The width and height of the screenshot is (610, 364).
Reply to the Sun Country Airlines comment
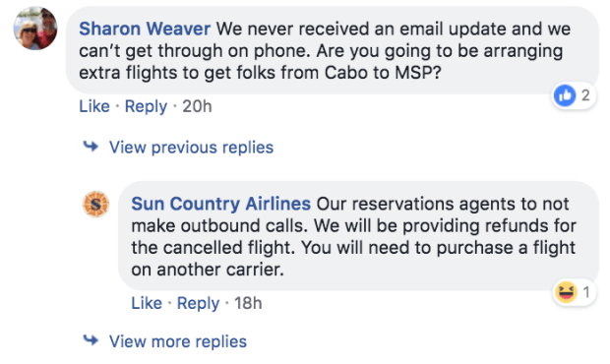[x=198, y=303]
